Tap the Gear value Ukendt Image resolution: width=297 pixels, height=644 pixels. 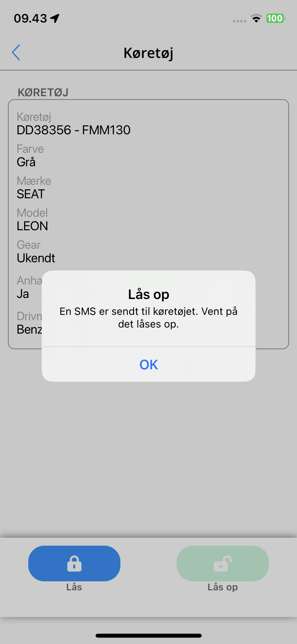coord(36,258)
